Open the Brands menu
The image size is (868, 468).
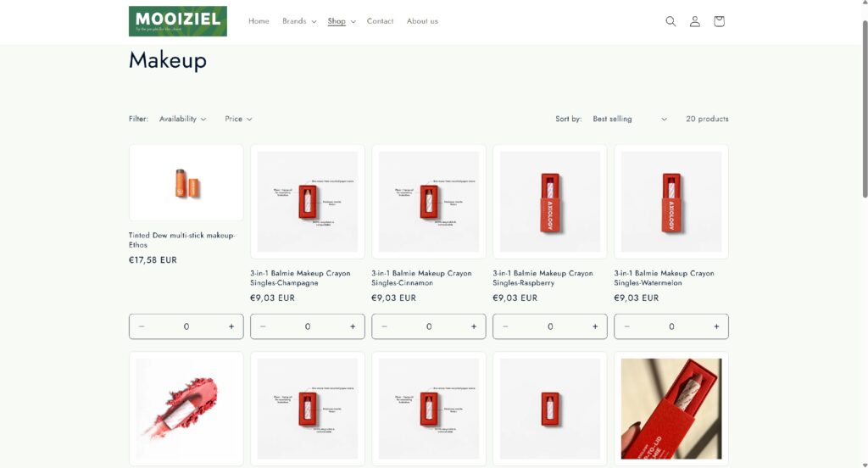click(299, 21)
